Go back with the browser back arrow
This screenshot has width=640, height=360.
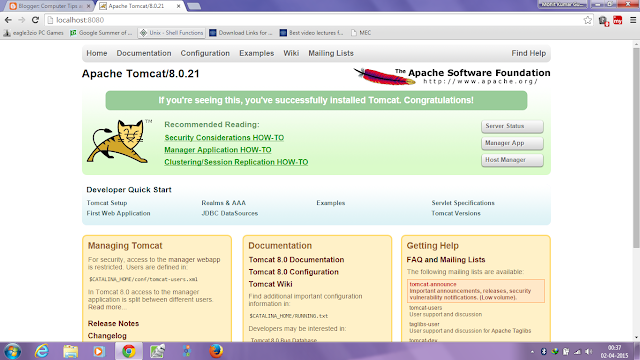pyautogui.click(x=8, y=20)
